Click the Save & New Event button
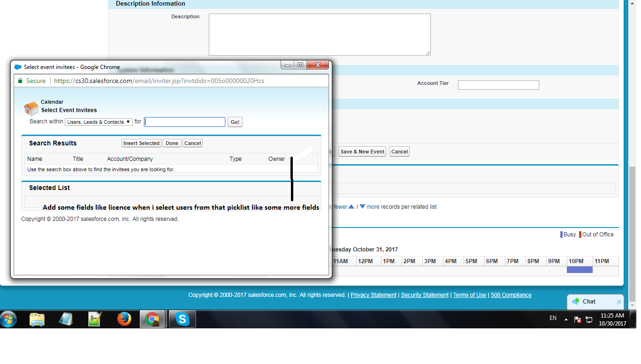 pyautogui.click(x=362, y=152)
